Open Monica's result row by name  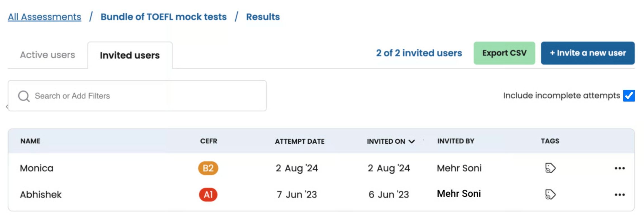[37, 168]
